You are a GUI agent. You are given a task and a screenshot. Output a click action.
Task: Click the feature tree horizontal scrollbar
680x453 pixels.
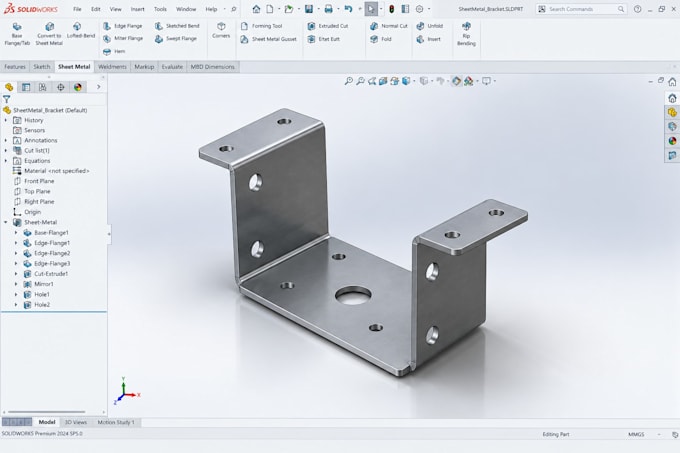click(47, 412)
